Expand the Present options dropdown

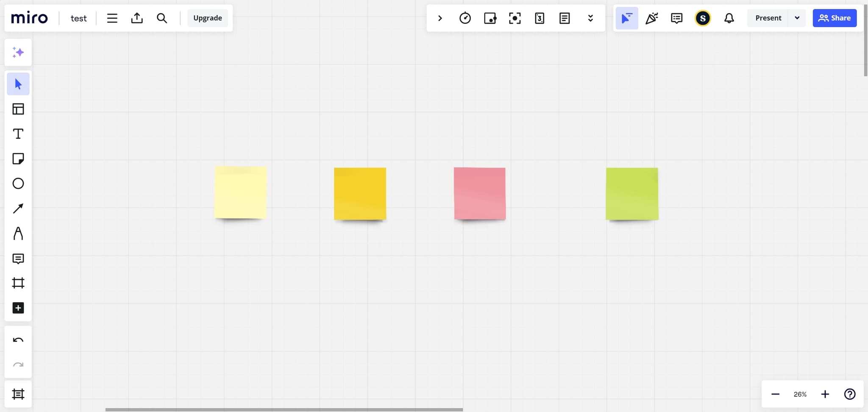pyautogui.click(x=797, y=18)
